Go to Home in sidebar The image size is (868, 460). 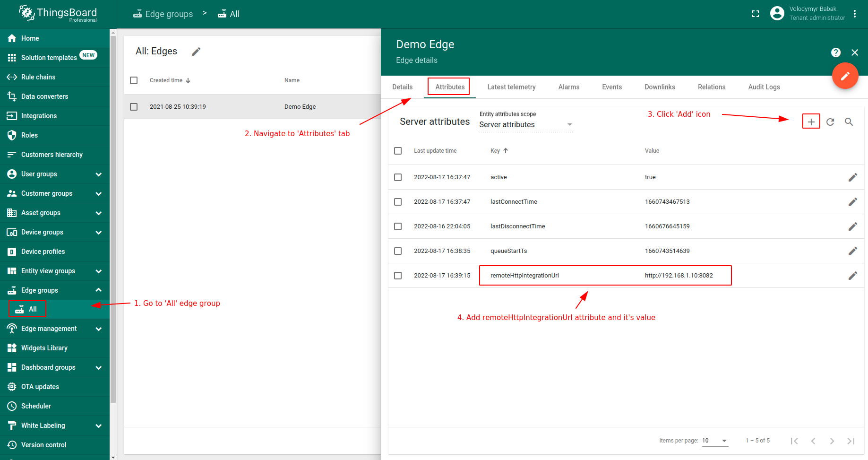point(55,38)
